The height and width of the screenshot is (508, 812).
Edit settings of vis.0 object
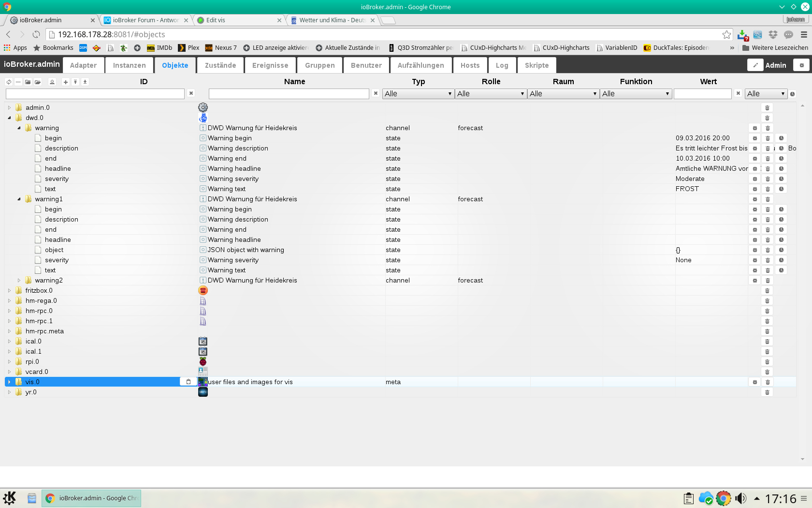(x=755, y=382)
